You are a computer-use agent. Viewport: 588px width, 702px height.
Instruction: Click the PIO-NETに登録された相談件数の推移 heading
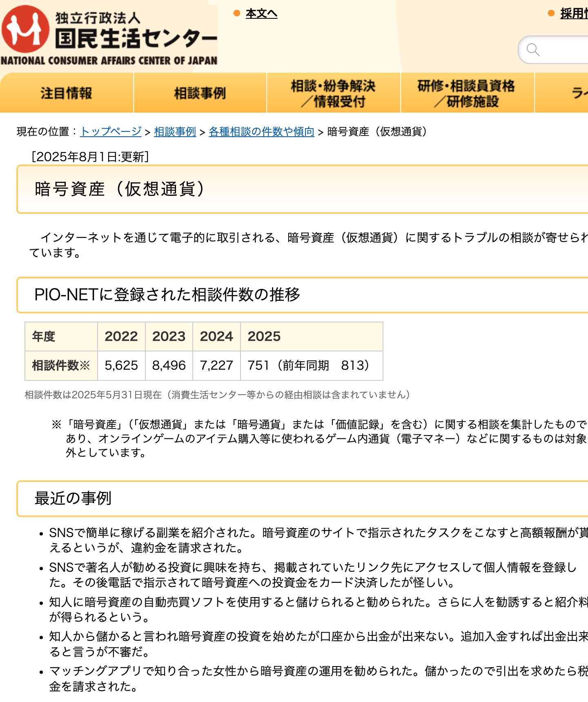pos(167,295)
